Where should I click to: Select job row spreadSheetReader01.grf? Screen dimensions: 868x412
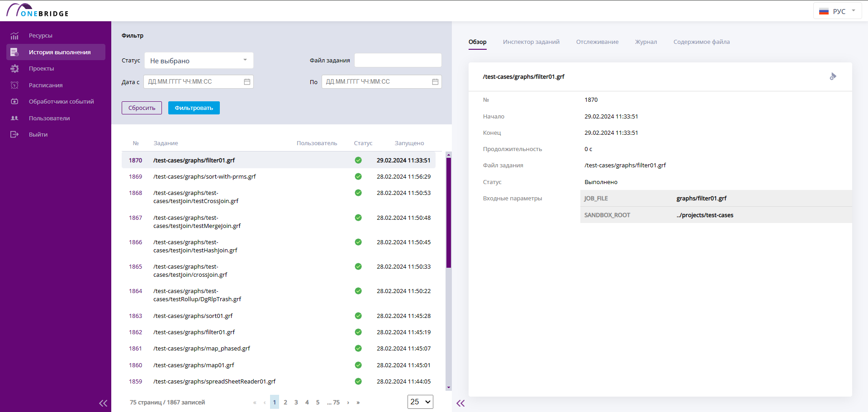[279, 381]
